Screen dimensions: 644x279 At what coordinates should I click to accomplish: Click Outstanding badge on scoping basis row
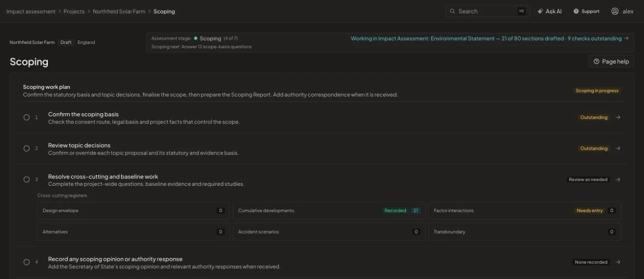point(594,118)
